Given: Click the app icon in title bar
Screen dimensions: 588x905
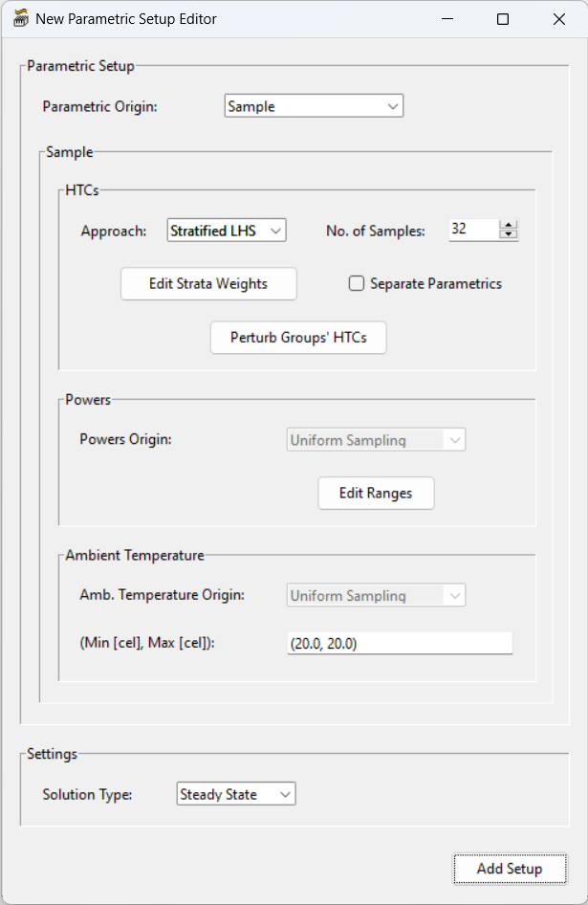Looking at the screenshot, I should (20, 19).
